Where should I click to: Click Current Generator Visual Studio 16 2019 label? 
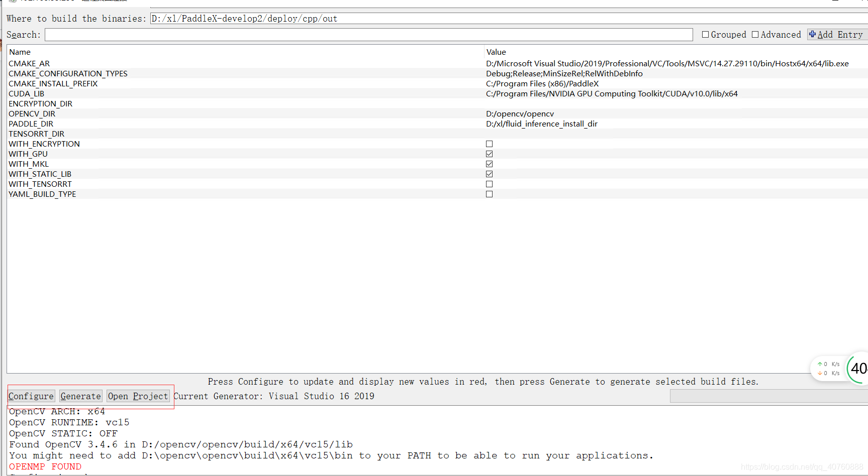(274, 396)
